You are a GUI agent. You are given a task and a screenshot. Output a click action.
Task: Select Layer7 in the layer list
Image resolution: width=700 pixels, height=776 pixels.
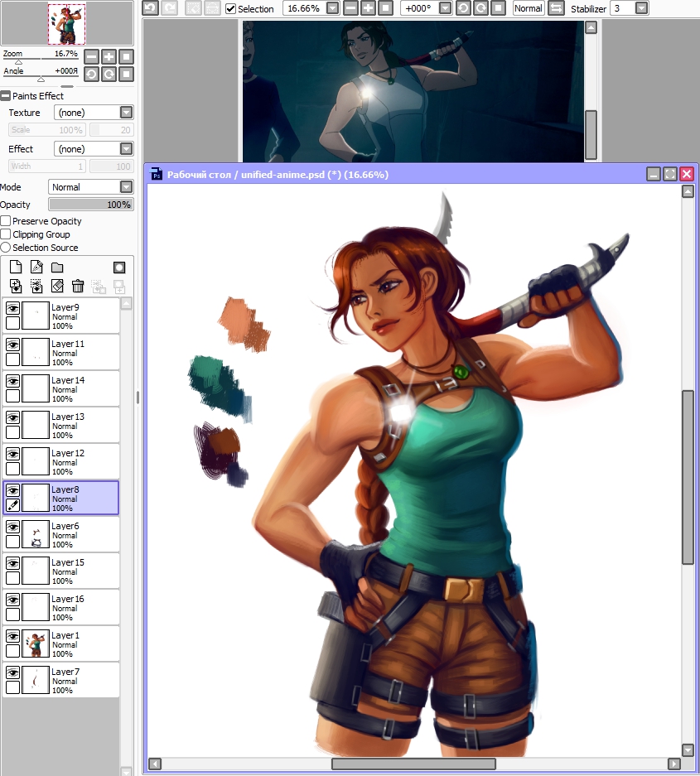[61, 680]
